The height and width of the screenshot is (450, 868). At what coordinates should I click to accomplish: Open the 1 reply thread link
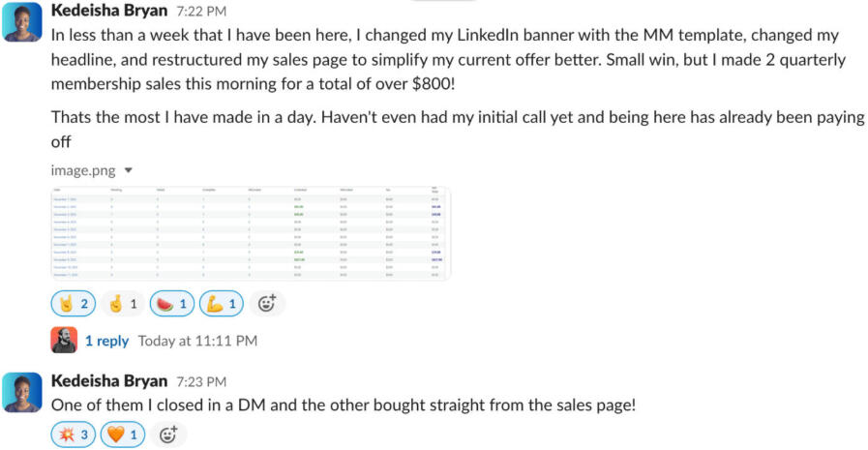(x=106, y=341)
